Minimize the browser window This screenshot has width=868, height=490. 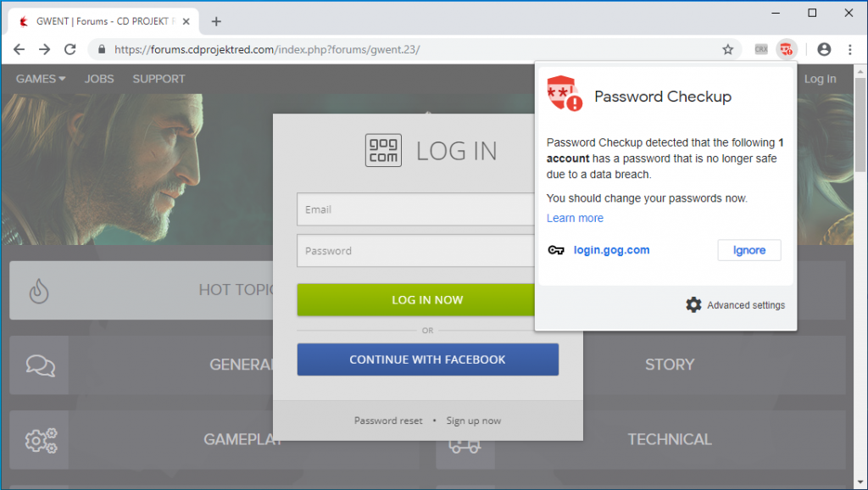pyautogui.click(x=776, y=13)
